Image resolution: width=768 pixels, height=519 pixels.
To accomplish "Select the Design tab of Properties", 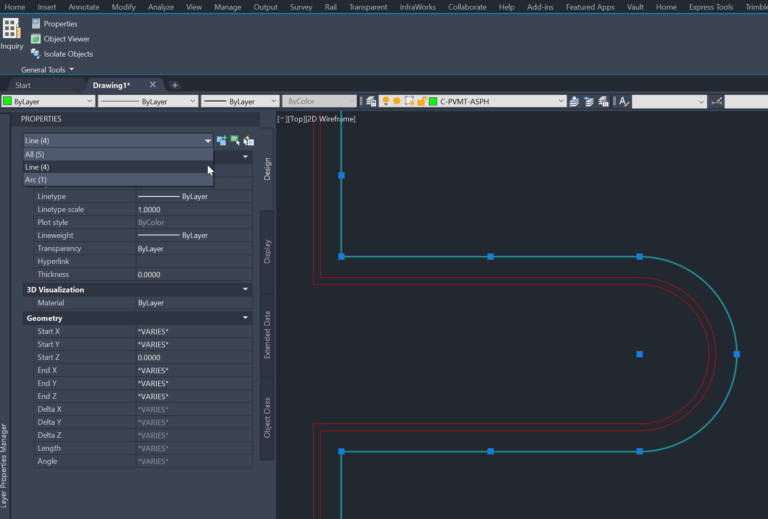I will coord(267,169).
